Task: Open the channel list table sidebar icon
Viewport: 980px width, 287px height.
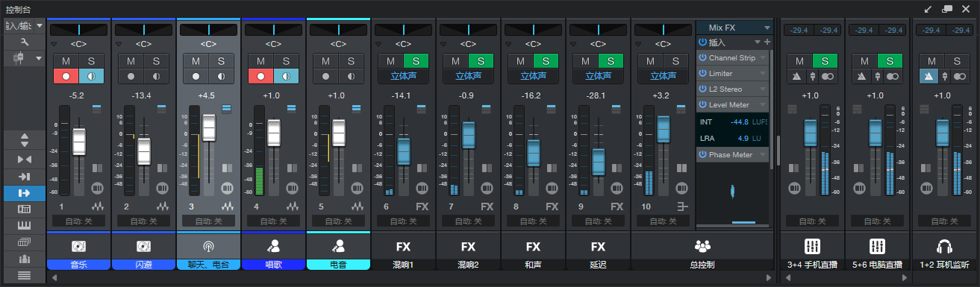Action: 25,209
